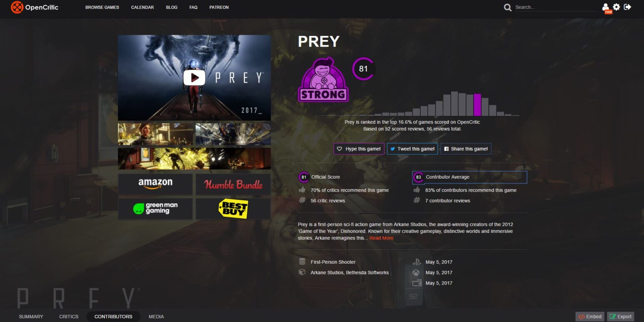Click the Official Score 81 circle
Image resolution: width=644 pixels, height=322 pixels.
pyautogui.click(x=304, y=177)
